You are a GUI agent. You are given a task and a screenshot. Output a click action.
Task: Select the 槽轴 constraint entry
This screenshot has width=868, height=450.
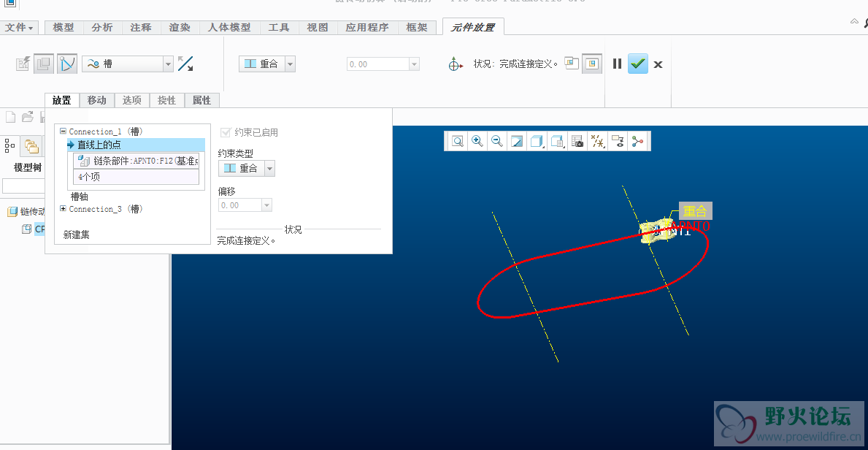pyautogui.click(x=79, y=197)
